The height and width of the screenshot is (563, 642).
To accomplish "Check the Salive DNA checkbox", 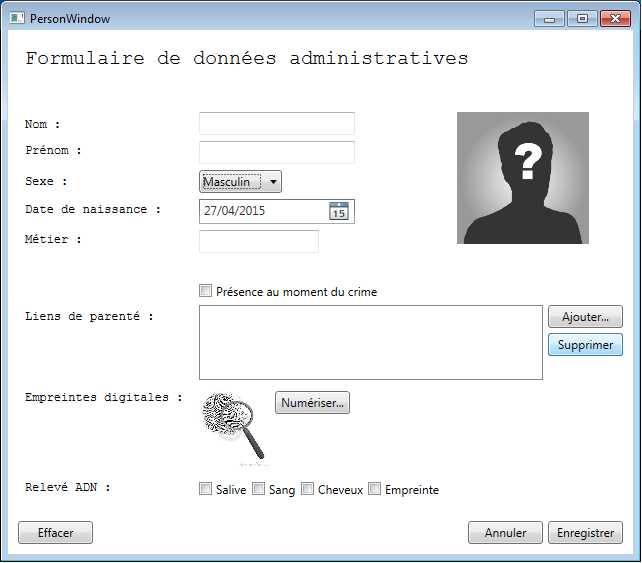I will (206, 489).
